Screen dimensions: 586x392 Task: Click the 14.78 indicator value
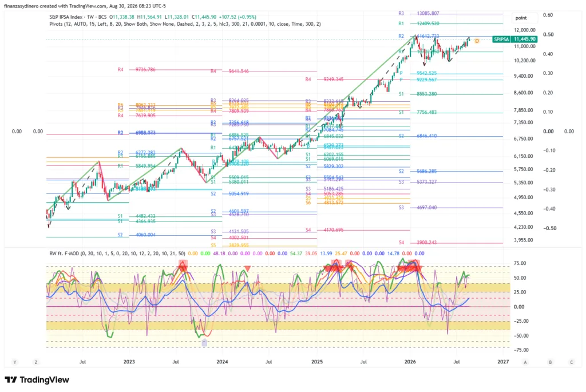coord(393,254)
